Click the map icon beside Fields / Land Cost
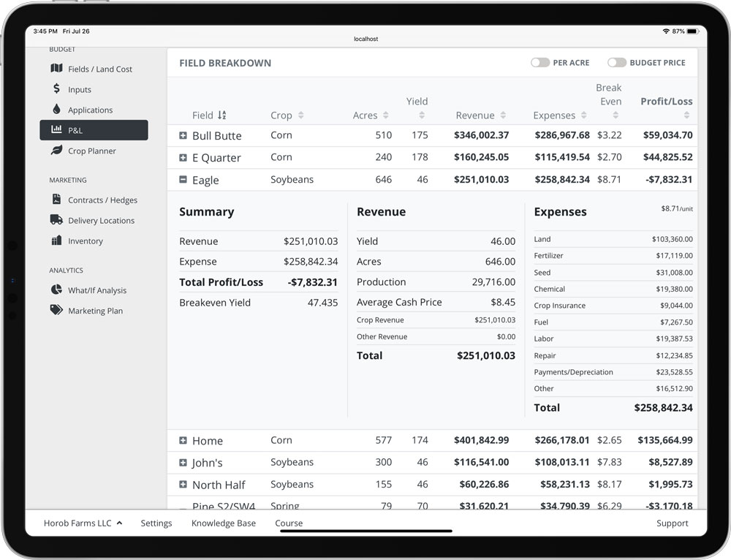The image size is (731, 560). pyautogui.click(x=56, y=69)
